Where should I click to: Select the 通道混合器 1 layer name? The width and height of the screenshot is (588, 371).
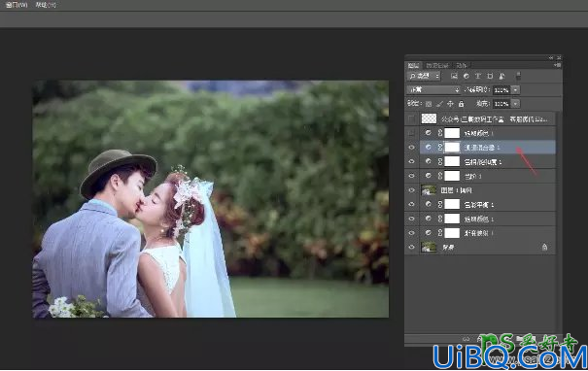pyautogui.click(x=482, y=148)
